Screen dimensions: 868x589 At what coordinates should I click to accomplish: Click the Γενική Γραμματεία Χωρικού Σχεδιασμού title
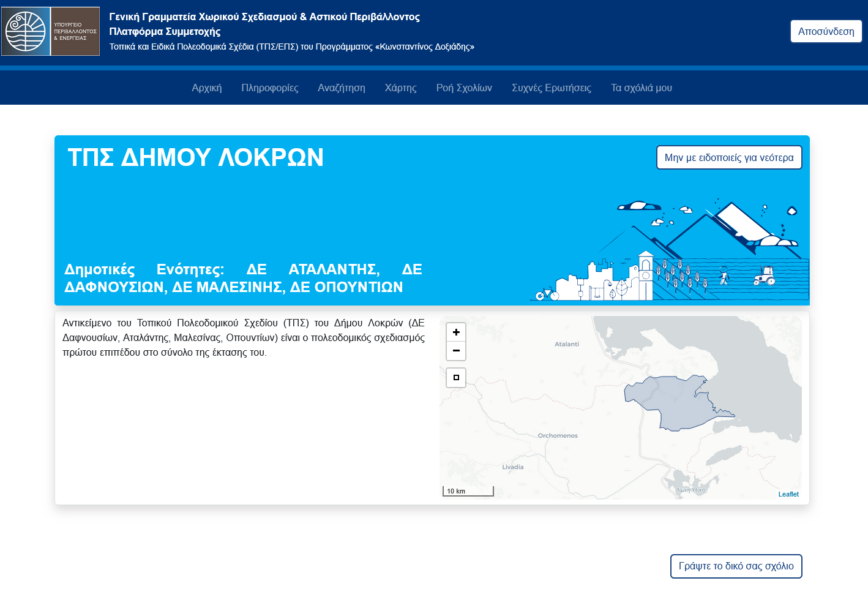click(264, 17)
